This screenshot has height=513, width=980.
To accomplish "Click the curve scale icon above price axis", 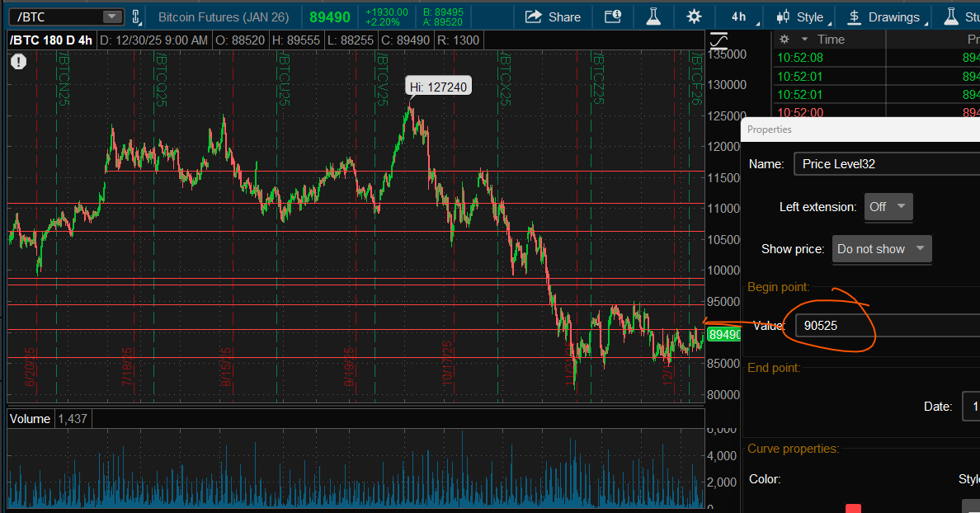I will [x=719, y=40].
